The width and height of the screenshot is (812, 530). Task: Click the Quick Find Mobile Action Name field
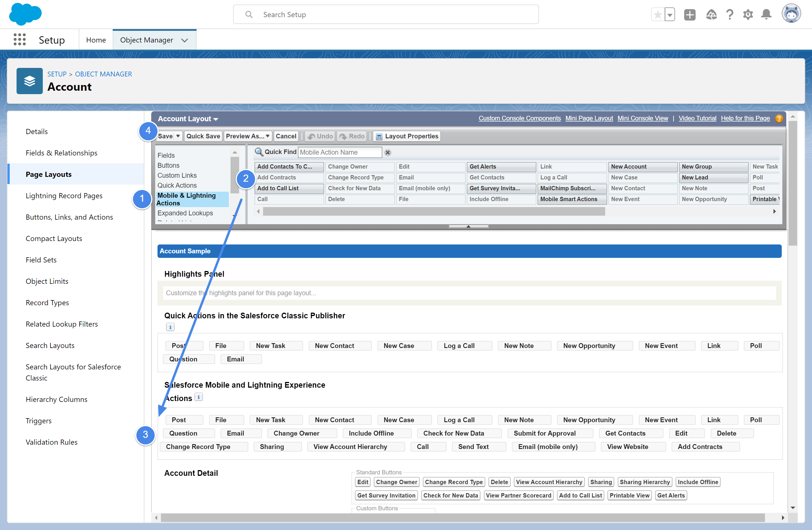click(340, 152)
